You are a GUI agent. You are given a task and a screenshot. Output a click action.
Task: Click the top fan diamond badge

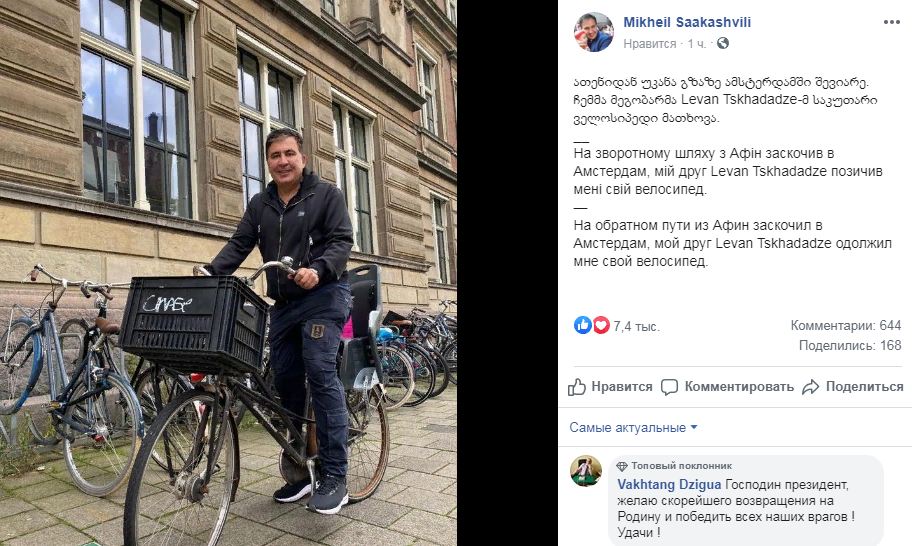pyautogui.click(x=622, y=466)
